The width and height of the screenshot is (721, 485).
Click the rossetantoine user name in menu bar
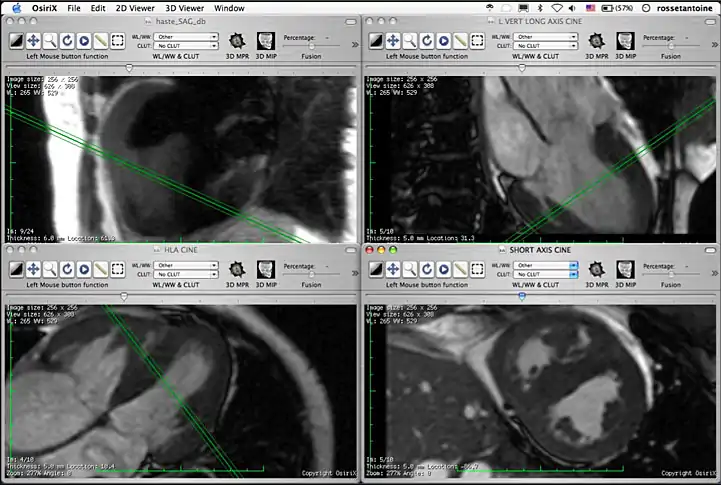click(684, 7)
